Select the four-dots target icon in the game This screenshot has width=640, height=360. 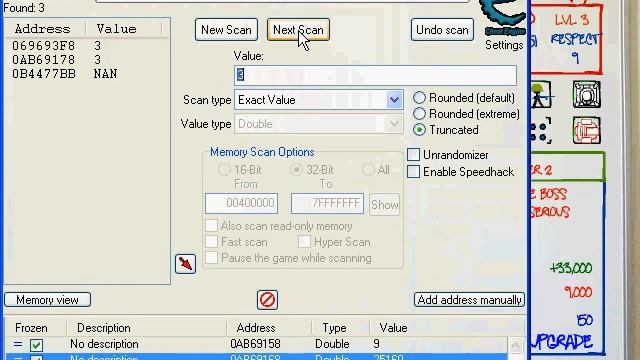[x=542, y=131]
